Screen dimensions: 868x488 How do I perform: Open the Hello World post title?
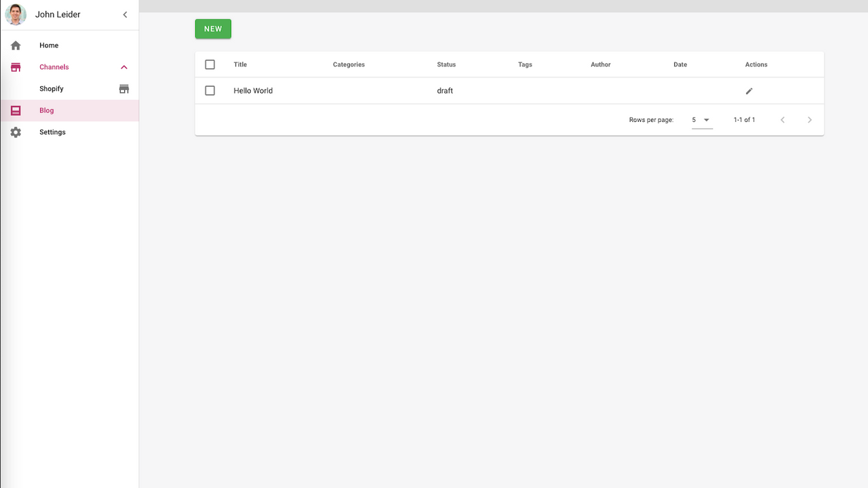[253, 90]
